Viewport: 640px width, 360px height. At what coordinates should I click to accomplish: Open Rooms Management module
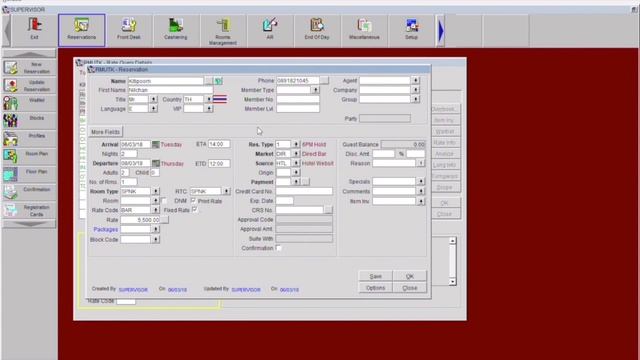[x=223, y=31]
